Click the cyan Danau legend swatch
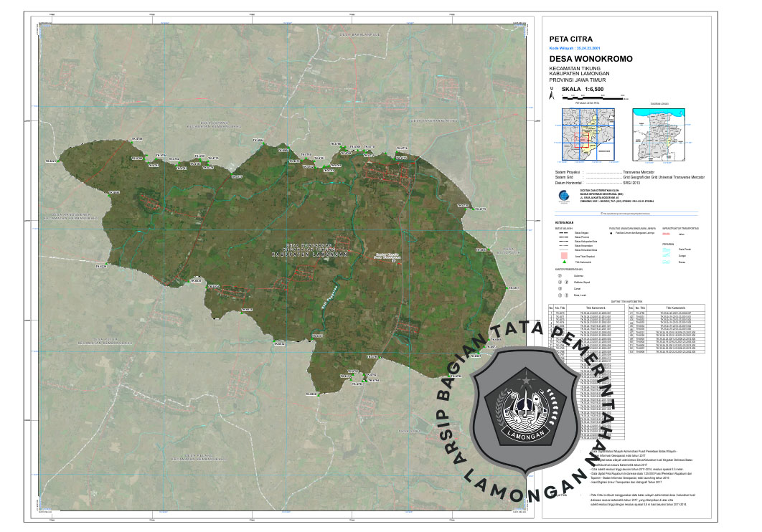This screenshot has height=532, width=762. coord(665,262)
